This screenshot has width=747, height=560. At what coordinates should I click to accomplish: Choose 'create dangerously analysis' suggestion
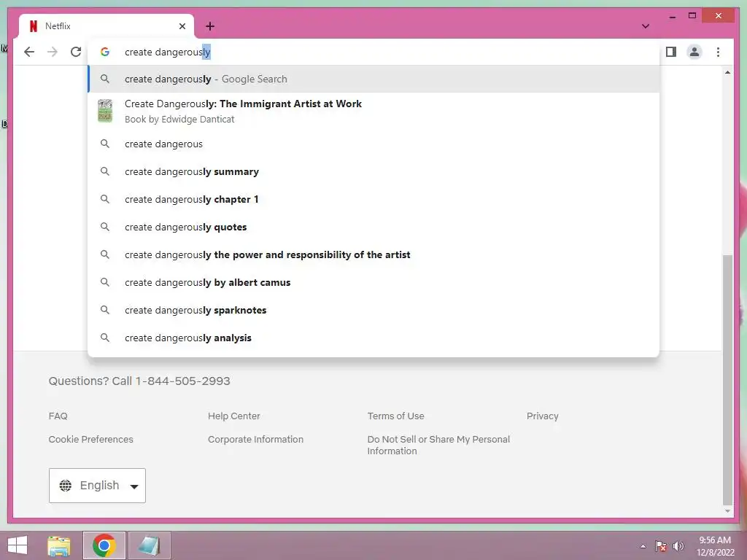point(374,338)
